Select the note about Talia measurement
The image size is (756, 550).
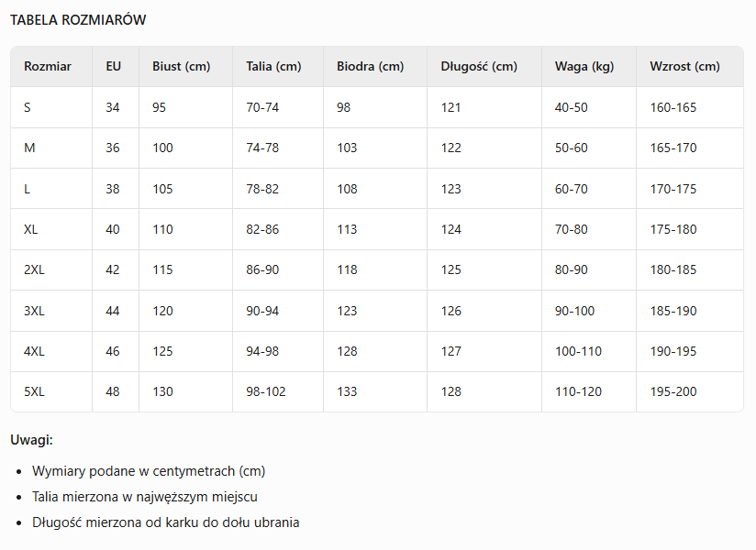pyautogui.click(x=145, y=497)
